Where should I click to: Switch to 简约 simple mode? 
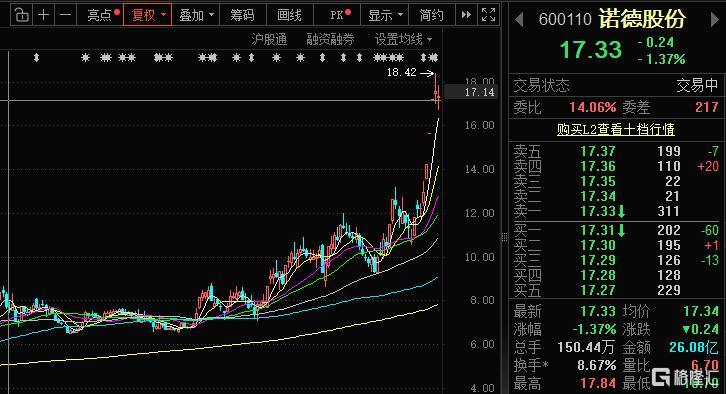tap(431, 15)
